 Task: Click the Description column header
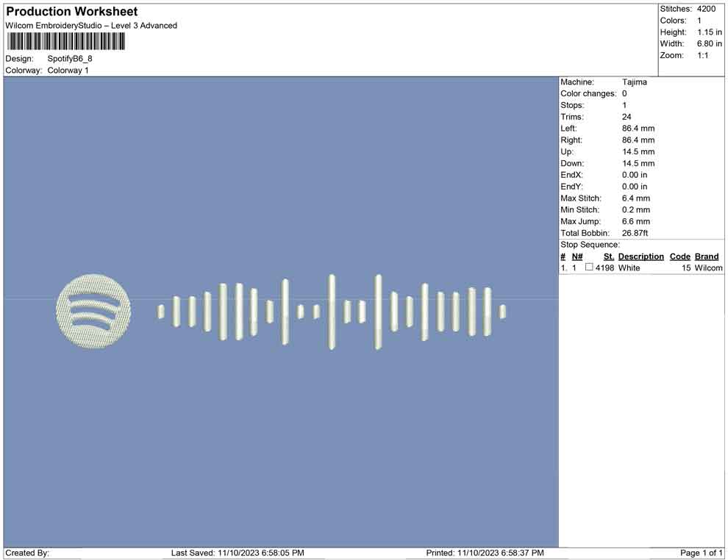[x=640, y=256]
